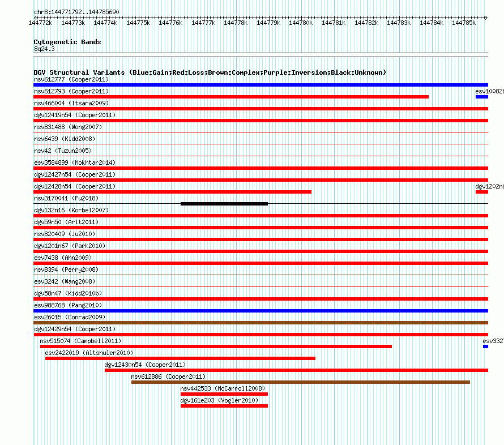This screenshot has height=445, width=504.
Task: Click the chr8:144771792..144785690 region label
Action: tap(76, 12)
